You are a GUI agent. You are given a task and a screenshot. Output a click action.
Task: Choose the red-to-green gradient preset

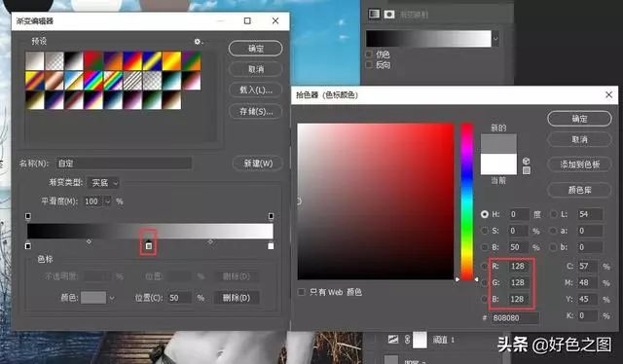93,60
